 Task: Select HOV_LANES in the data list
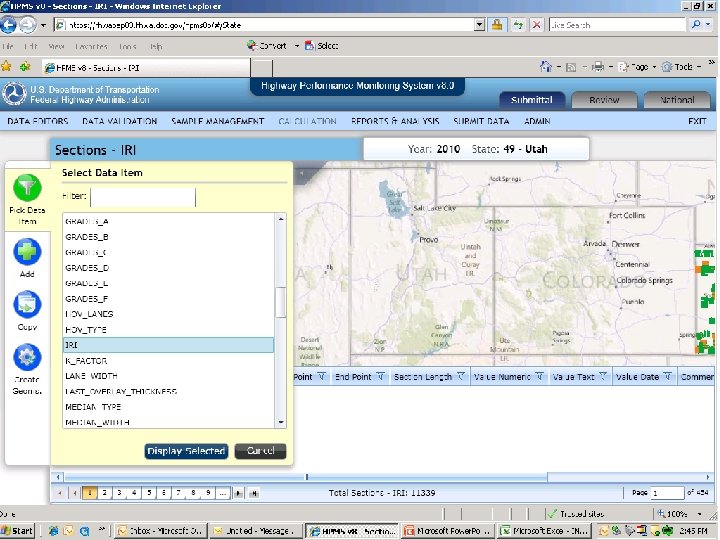[x=168, y=315]
